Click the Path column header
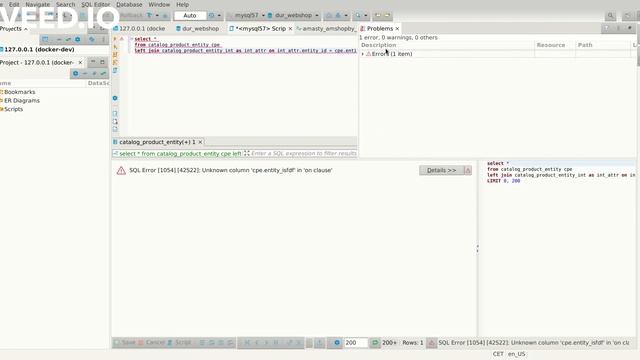640x360 pixels. click(x=585, y=45)
